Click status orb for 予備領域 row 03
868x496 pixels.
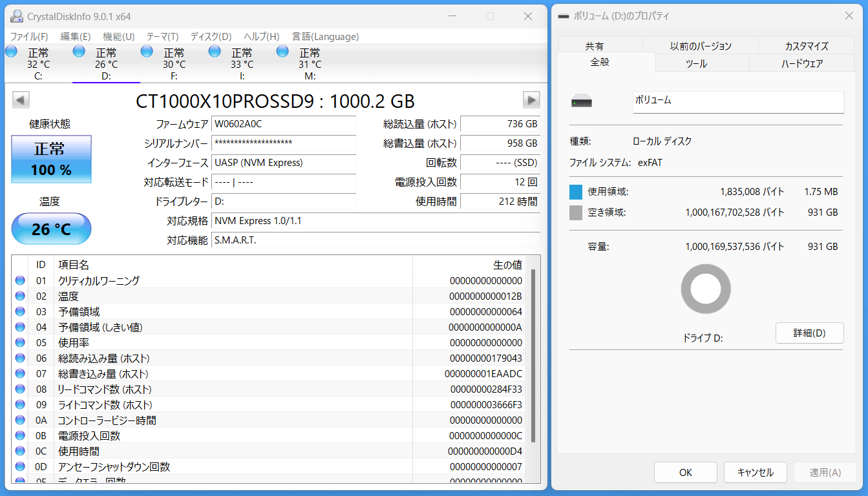point(20,311)
